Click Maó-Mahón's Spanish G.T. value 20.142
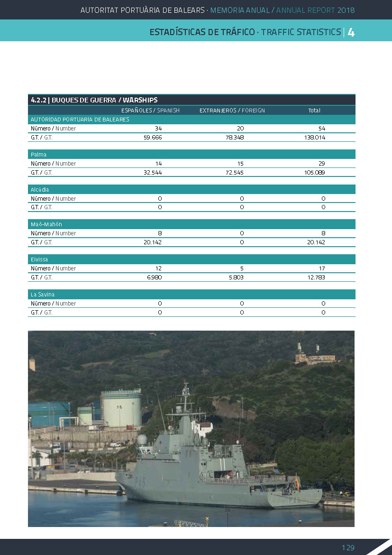The height and width of the screenshot is (555, 392). (x=152, y=242)
